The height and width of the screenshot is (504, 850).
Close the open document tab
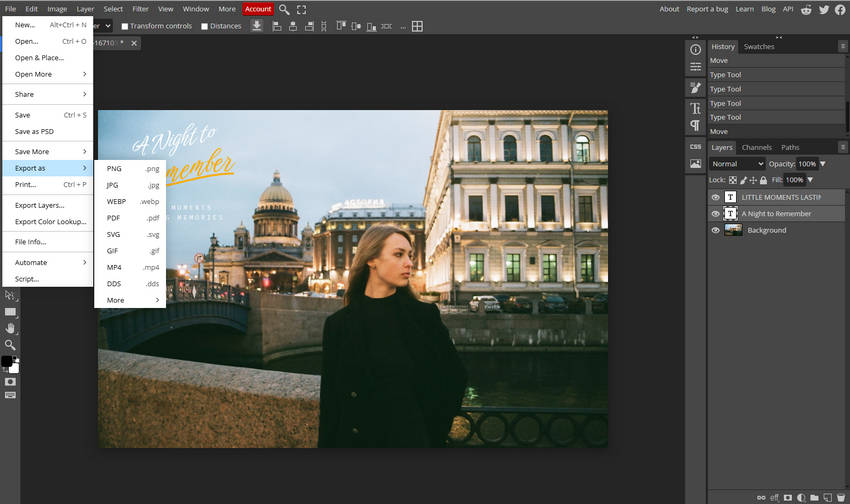coord(134,43)
